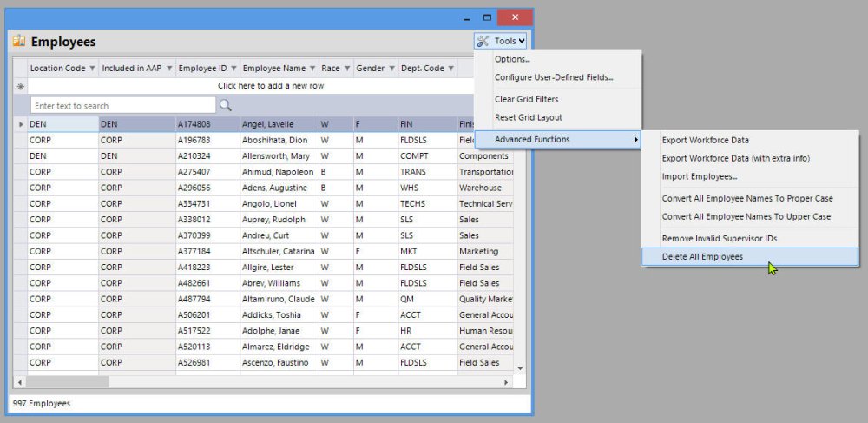Click the Location Code column header
The width and height of the screenshot is (868, 423).
63,69
